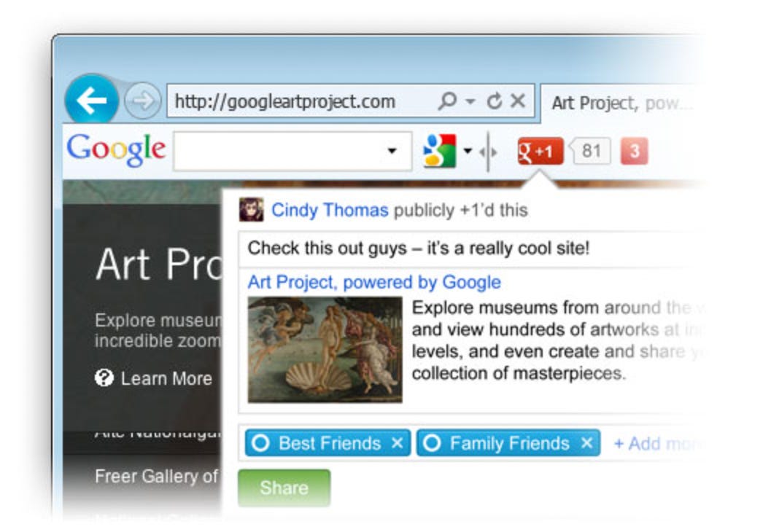Viewport: 763px width, 532px height.
Task: Click the 81 count bubble
Action: pos(590,152)
